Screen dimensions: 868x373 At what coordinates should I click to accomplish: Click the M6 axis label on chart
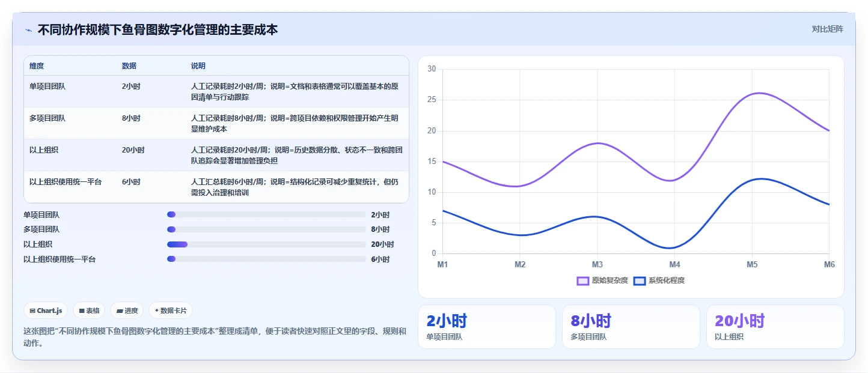[x=829, y=264]
